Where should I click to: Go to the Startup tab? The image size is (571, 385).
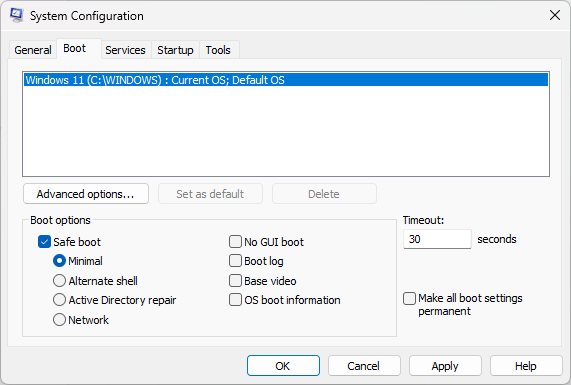tap(175, 50)
